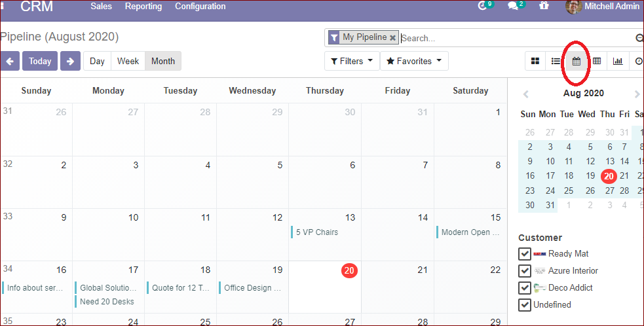Switch to Kanban view icon
644x326 pixels.
click(x=535, y=61)
